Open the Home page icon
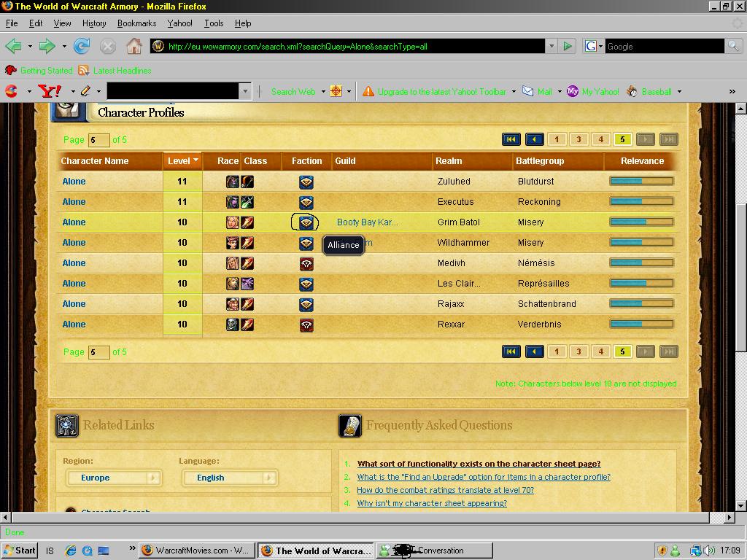Viewport: 747px width, 560px height. pyautogui.click(x=134, y=46)
